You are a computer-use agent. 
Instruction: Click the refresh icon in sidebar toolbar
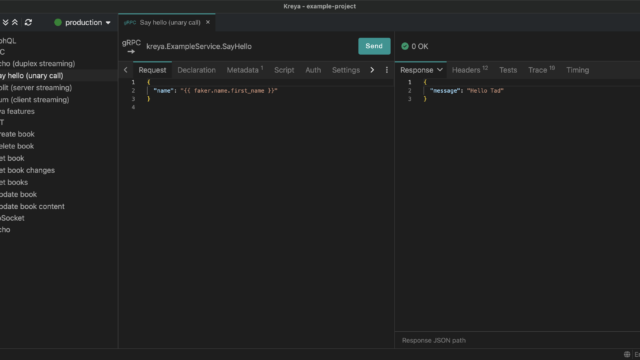28,22
